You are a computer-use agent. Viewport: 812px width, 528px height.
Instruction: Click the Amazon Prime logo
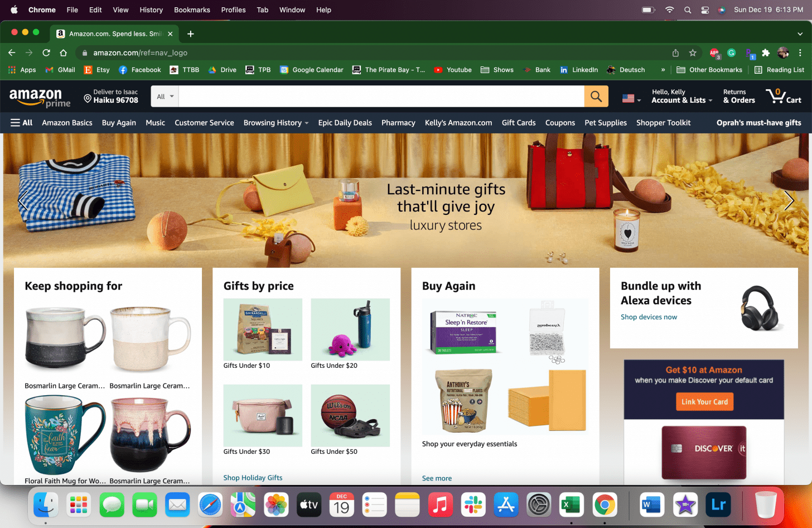coord(40,97)
